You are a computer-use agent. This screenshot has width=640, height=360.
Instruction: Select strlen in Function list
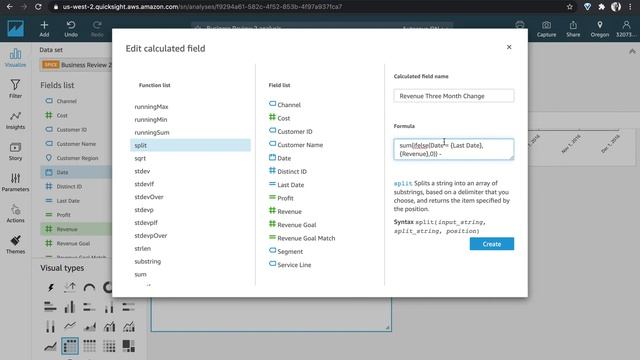[x=142, y=248]
